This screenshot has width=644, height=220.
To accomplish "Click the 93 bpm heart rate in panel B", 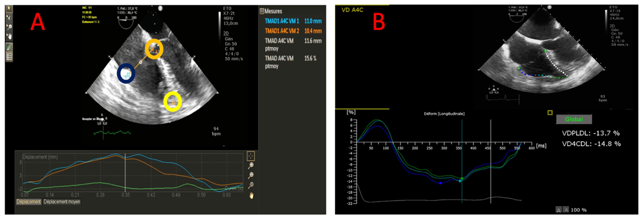I will [602, 98].
